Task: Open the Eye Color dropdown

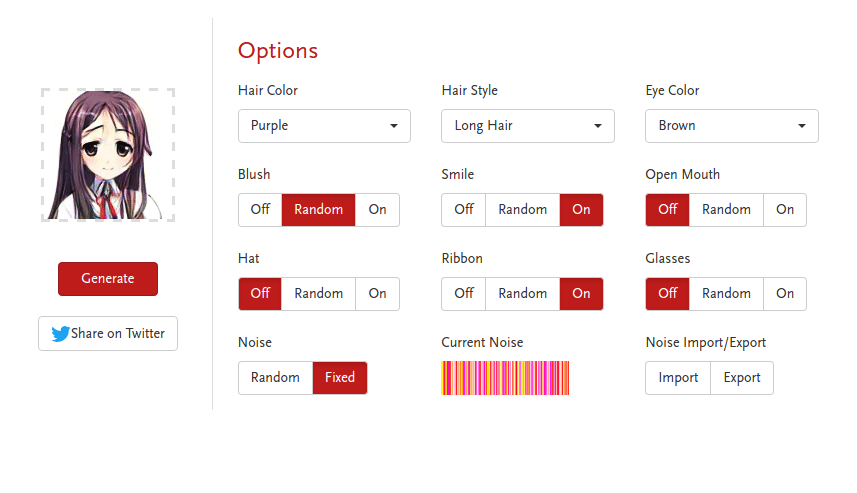Action: click(x=731, y=126)
